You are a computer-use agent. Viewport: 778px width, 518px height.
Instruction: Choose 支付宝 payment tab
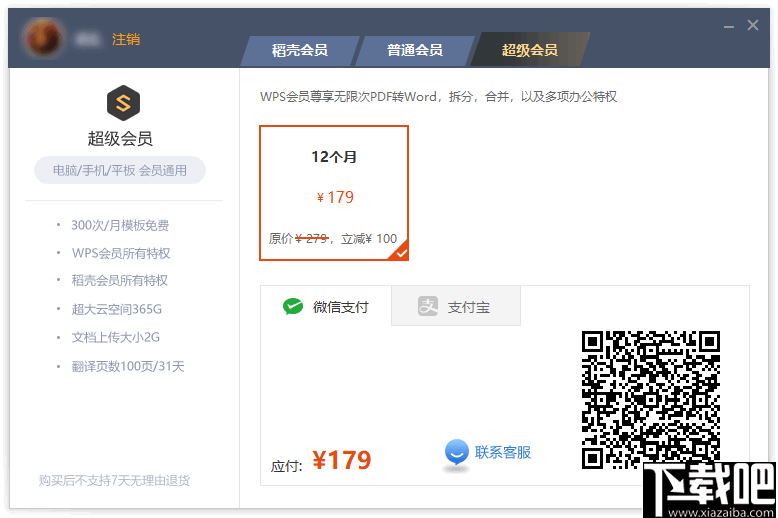coord(455,306)
